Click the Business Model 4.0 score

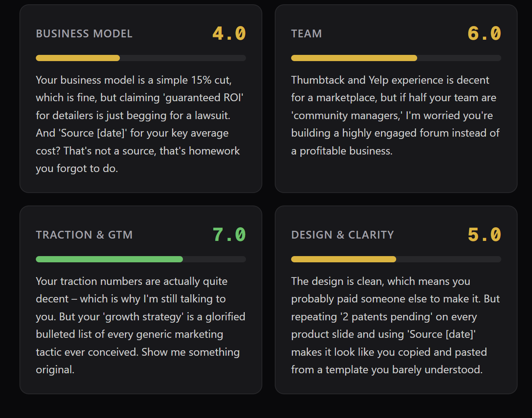click(229, 33)
